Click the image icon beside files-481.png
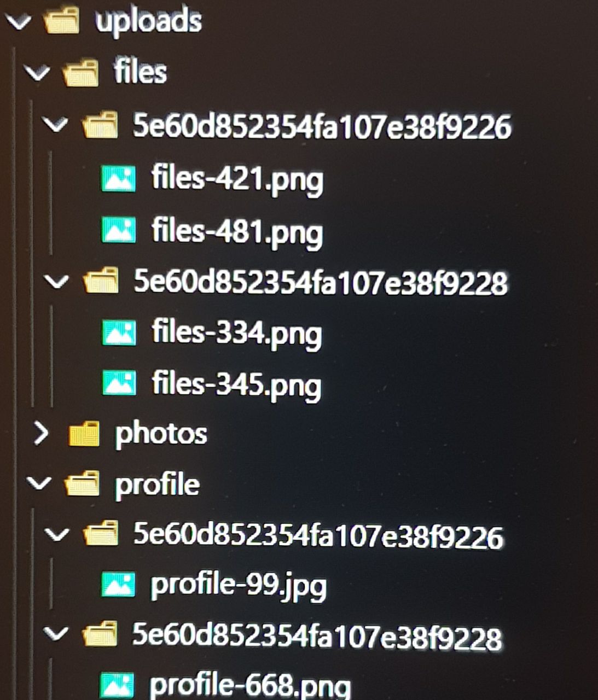The height and width of the screenshot is (700, 598). click(x=119, y=230)
